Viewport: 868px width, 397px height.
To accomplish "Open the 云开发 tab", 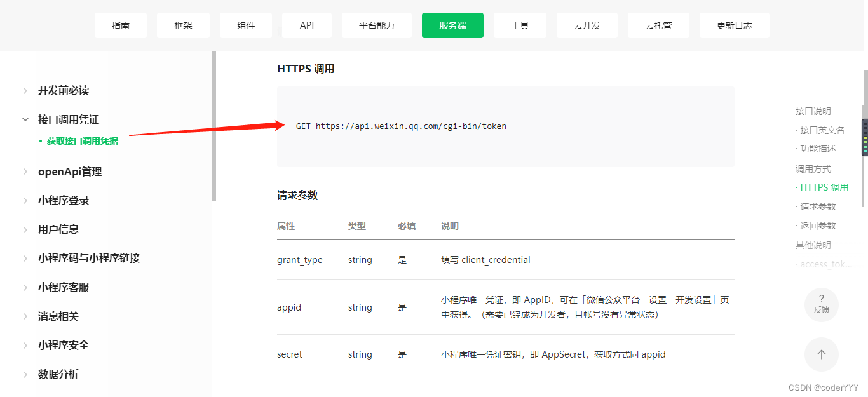I will coord(587,25).
